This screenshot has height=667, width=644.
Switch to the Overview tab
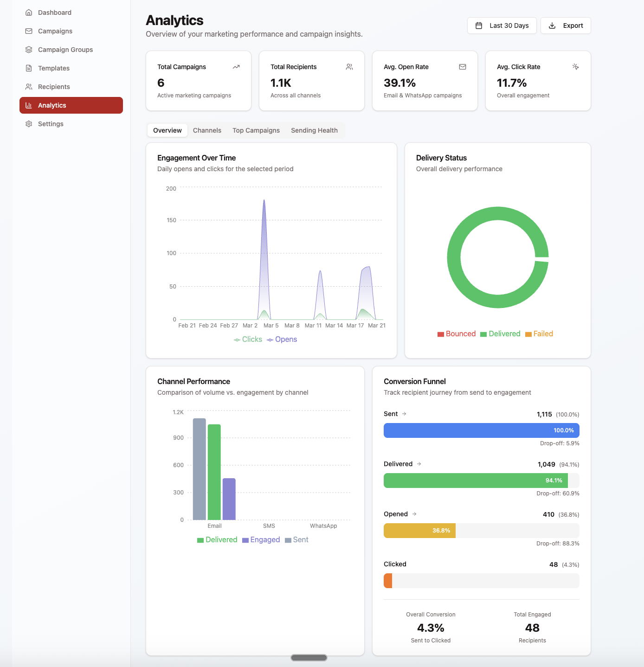(167, 130)
